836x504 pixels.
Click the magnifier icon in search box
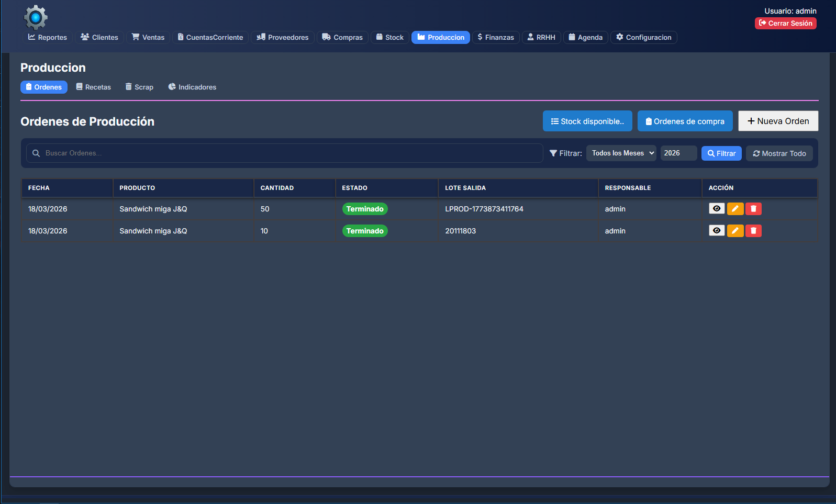[x=36, y=153]
